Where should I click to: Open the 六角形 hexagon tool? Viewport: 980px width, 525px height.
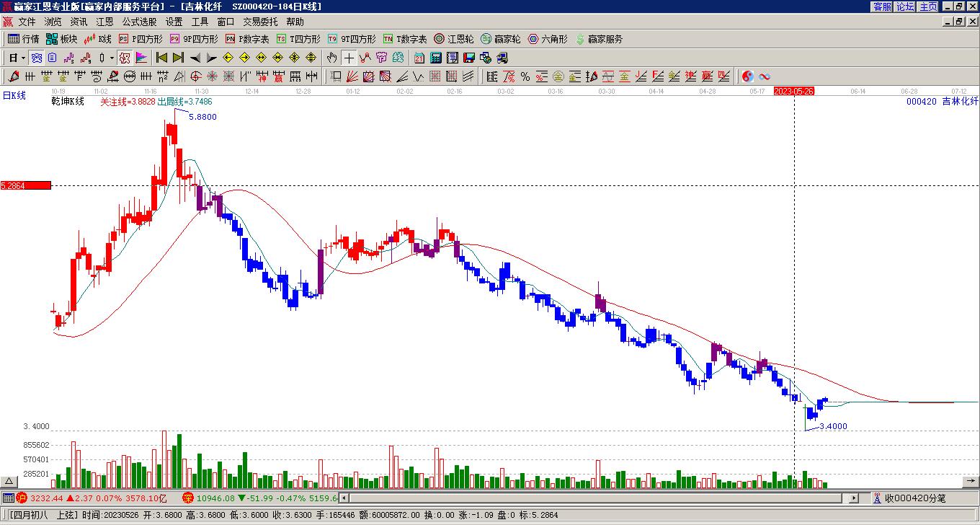(x=548, y=39)
